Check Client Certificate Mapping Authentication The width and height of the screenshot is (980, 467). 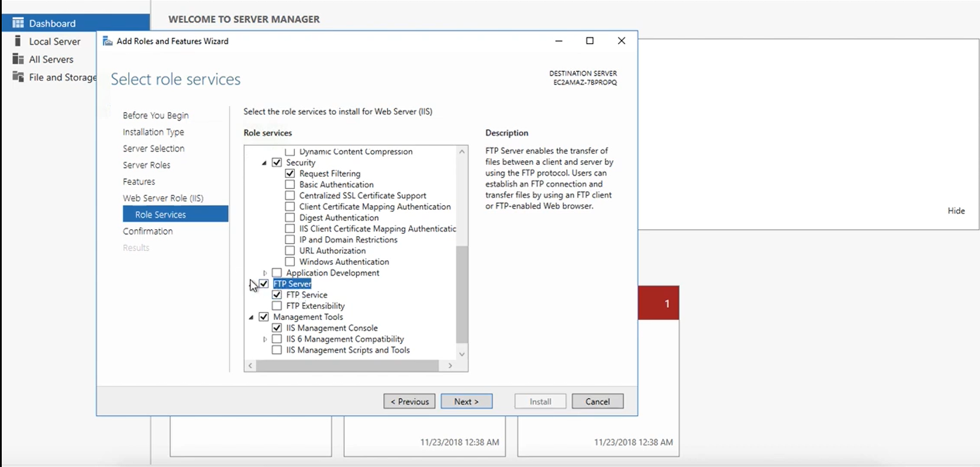point(290,207)
